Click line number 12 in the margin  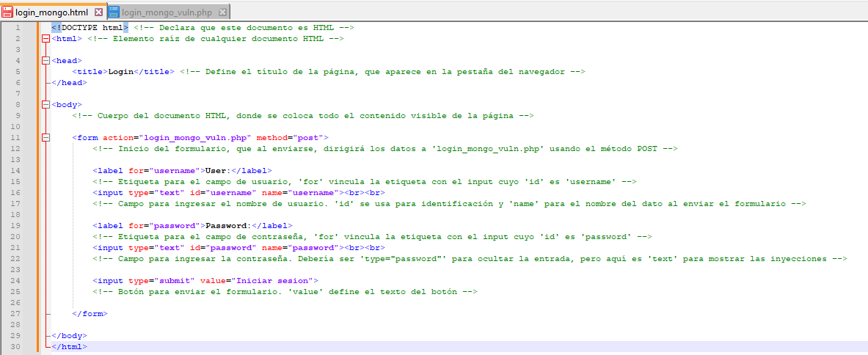[16, 149]
